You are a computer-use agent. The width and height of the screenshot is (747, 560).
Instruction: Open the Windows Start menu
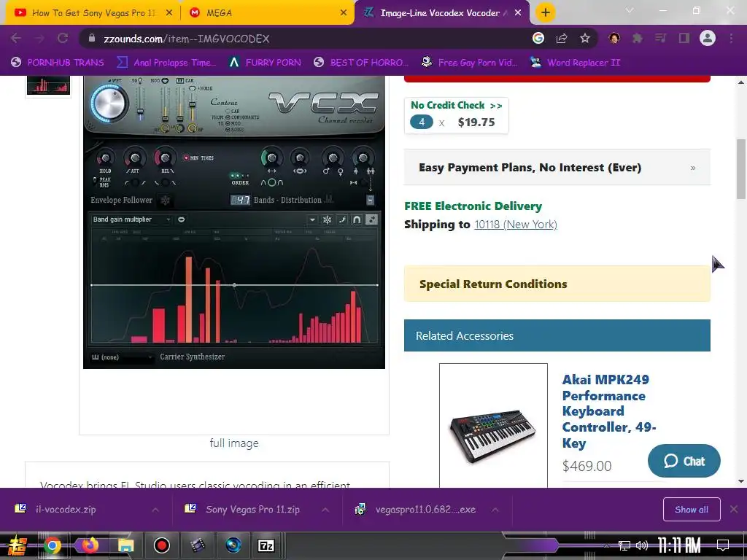16,545
